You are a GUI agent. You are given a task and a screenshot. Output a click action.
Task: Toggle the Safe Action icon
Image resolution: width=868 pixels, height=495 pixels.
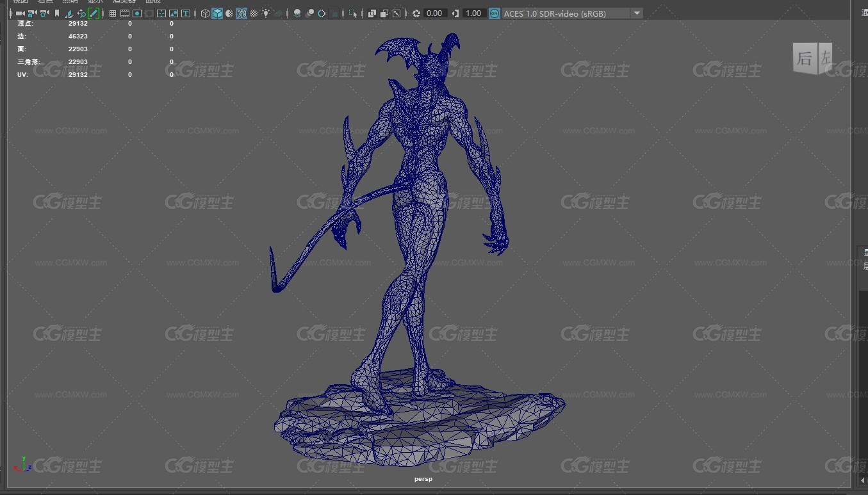pyautogui.click(x=173, y=13)
